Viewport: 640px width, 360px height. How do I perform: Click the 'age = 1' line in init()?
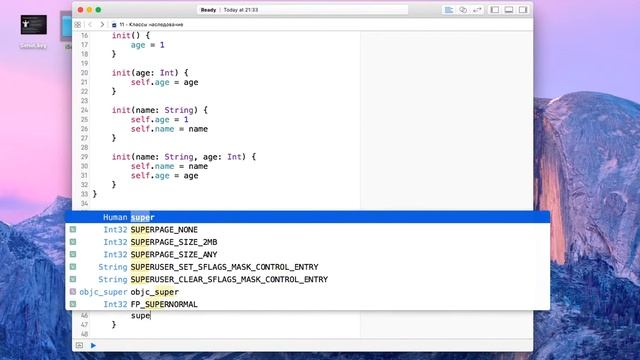[x=147, y=45]
